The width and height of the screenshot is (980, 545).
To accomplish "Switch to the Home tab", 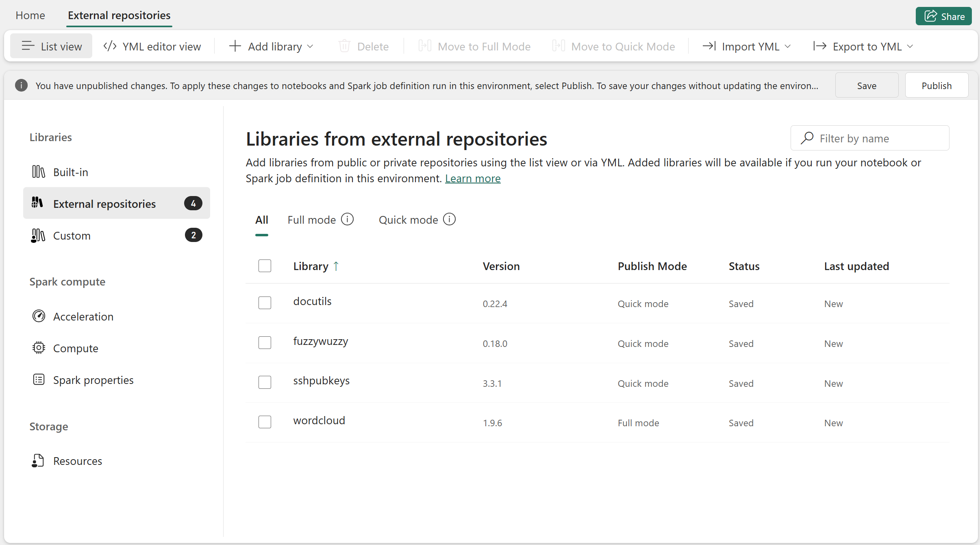I will pyautogui.click(x=30, y=15).
